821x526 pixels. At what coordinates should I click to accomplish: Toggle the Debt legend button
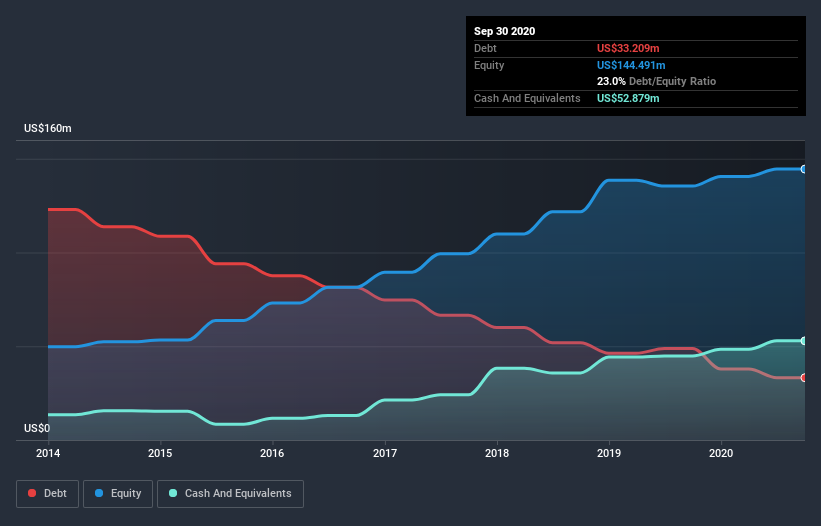[x=48, y=494]
